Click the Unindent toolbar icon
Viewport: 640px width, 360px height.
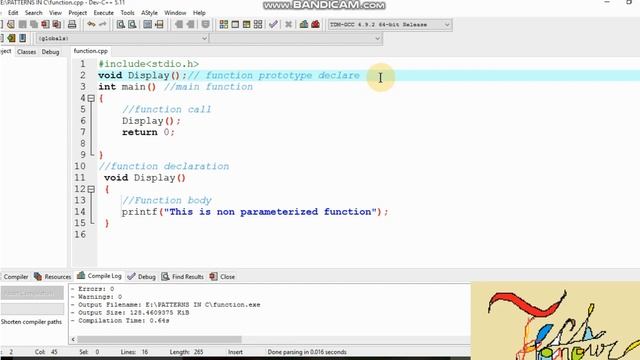pyautogui.click(x=179, y=24)
